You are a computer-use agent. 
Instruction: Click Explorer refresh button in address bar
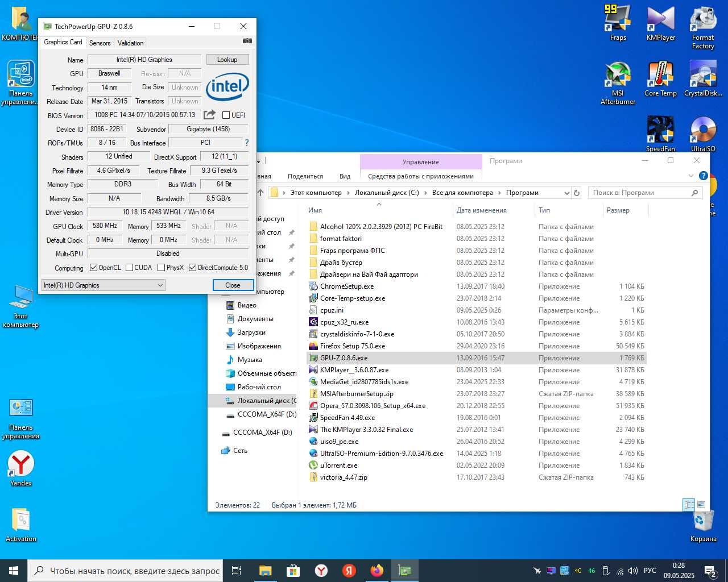(x=577, y=193)
